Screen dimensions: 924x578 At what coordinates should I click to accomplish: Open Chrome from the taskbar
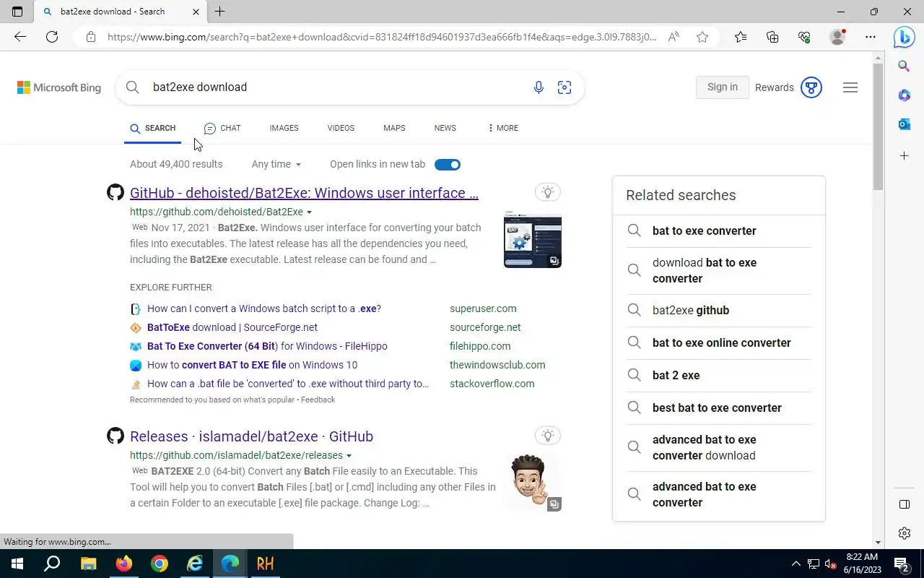(160, 564)
